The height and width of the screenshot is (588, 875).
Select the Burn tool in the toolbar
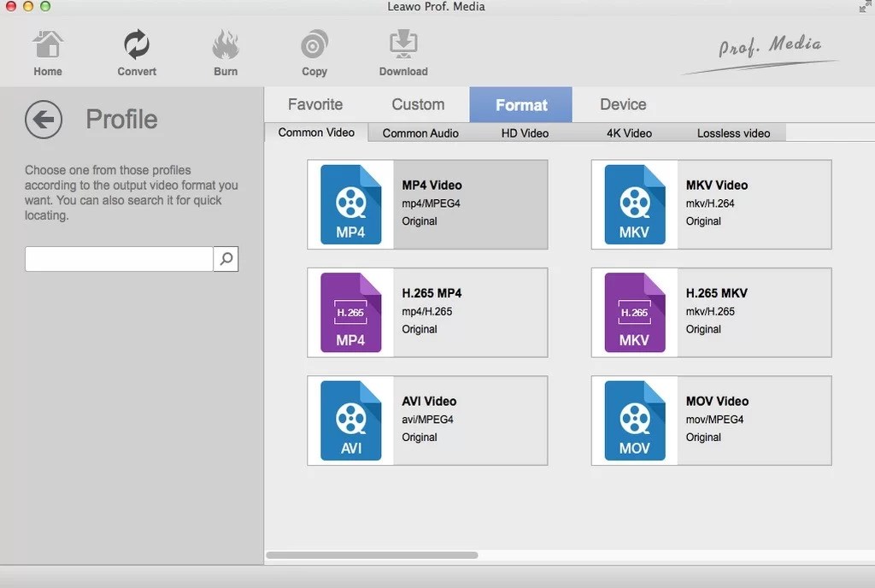point(225,51)
